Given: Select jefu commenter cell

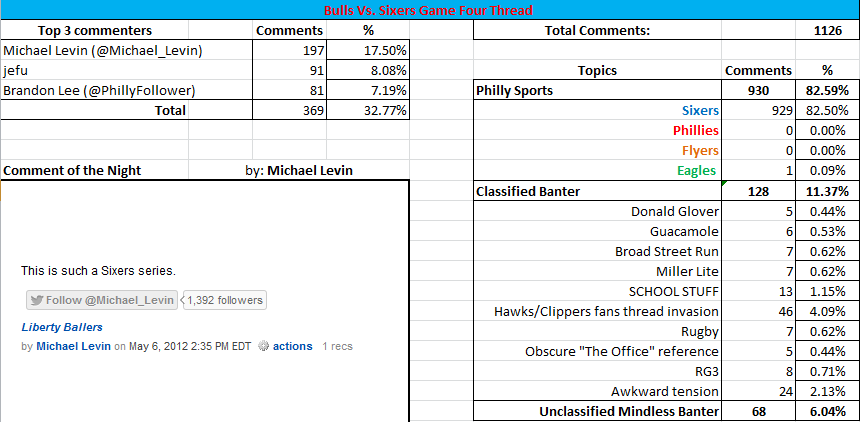Looking at the screenshot, I should coord(126,70).
